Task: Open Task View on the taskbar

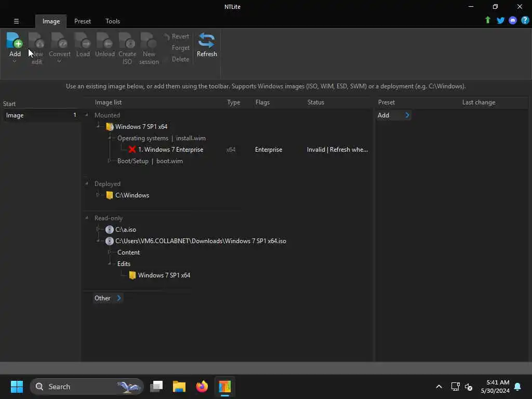Action: pos(156,387)
